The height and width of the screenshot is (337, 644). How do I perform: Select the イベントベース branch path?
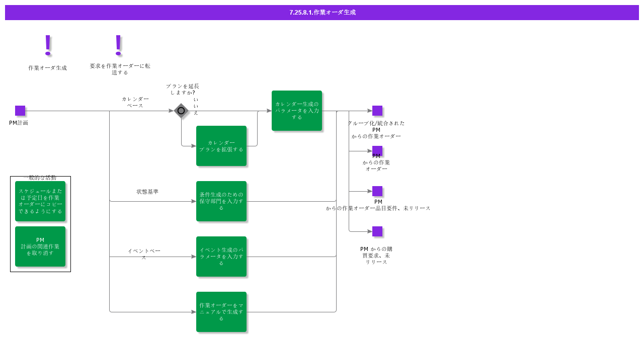[x=143, y=252]
